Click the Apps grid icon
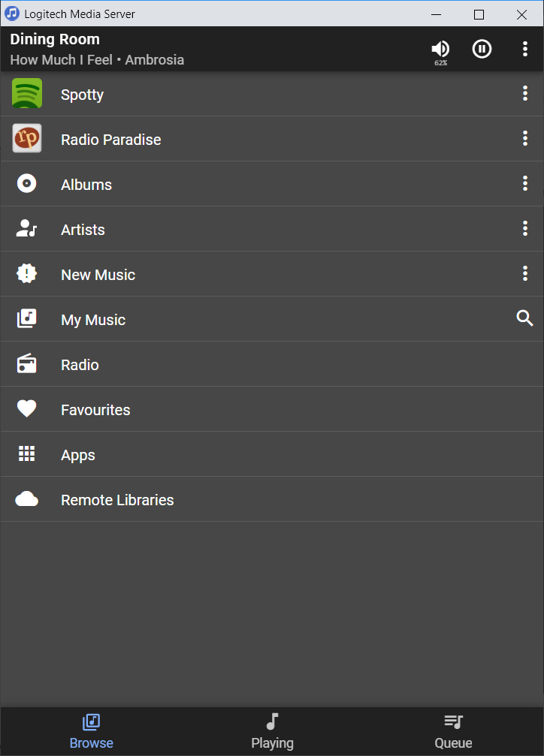The image size is (544, 756). (x=27, y=454)
